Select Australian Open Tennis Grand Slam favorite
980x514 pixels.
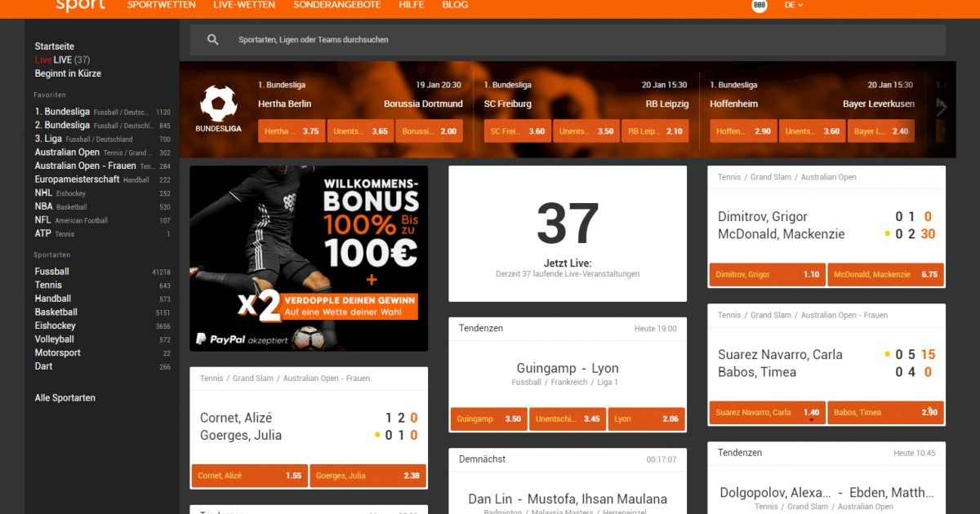[x=102, y=153]
